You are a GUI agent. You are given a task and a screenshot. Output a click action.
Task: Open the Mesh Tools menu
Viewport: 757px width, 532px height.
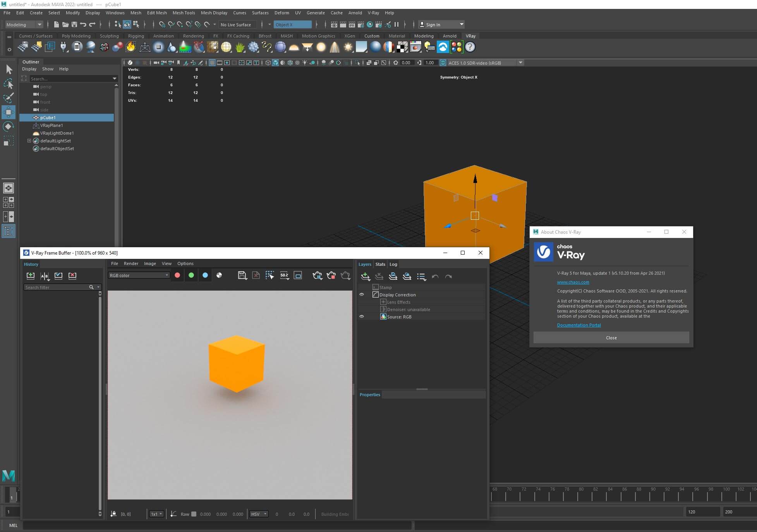pyautogui.click(x=184, y=13)
